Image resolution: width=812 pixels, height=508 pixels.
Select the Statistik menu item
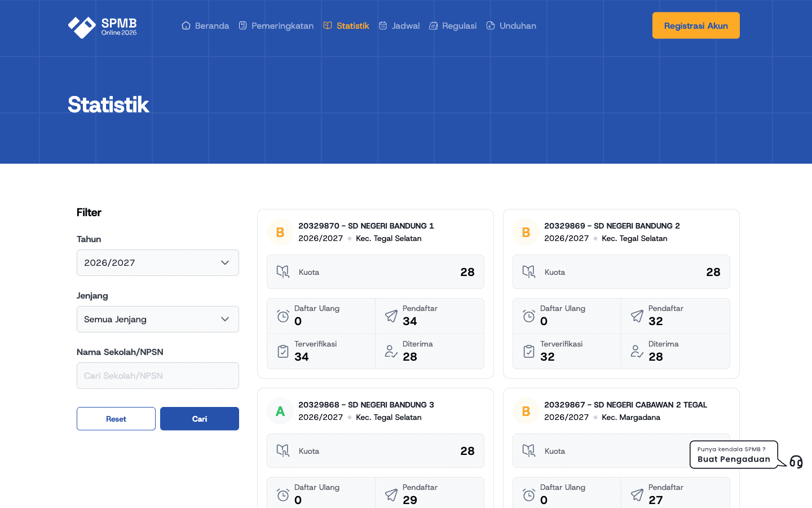tap(346, 26)
